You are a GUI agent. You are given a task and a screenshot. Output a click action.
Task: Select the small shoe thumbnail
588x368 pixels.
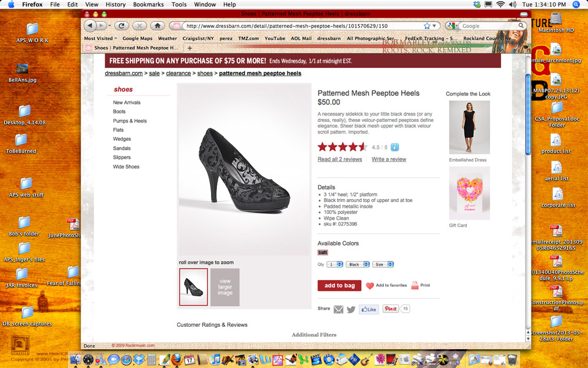click(x=193, y=287)
